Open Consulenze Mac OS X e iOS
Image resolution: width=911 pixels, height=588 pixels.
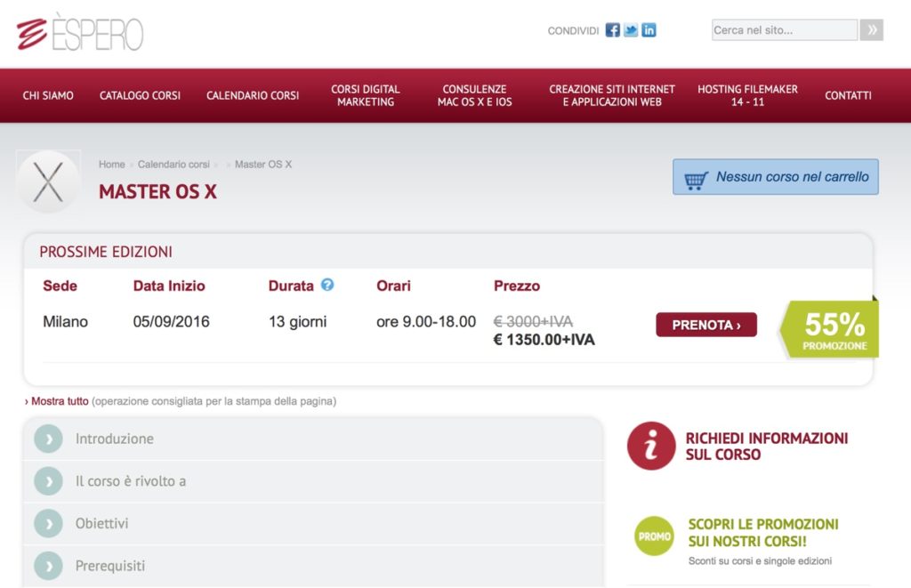coord(475,95)
